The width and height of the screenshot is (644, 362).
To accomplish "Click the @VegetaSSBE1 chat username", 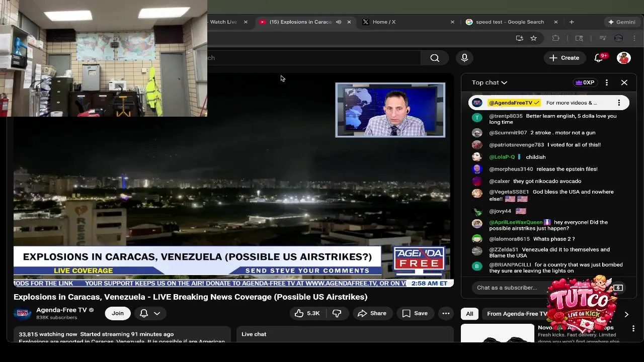I will click(509, 192).
